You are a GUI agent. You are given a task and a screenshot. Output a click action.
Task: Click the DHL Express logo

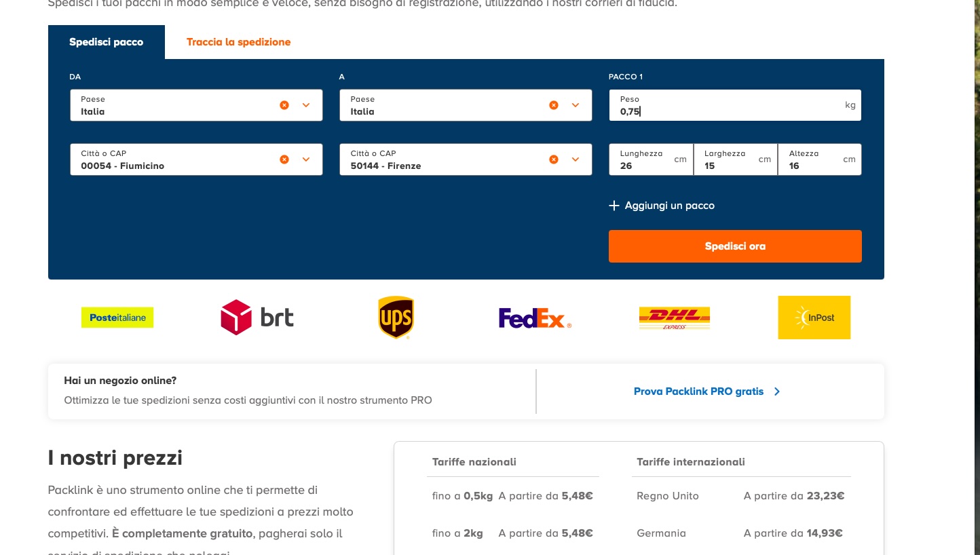674,318
